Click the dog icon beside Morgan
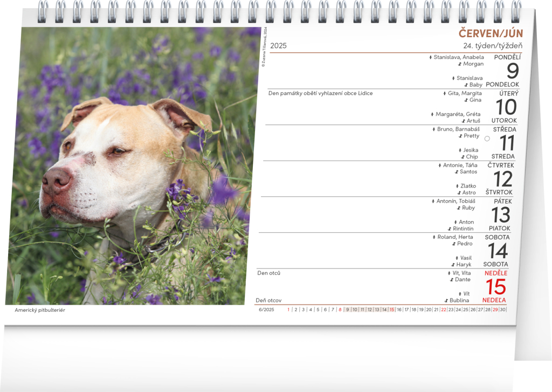552x392 pixels. tap(459, 64)
